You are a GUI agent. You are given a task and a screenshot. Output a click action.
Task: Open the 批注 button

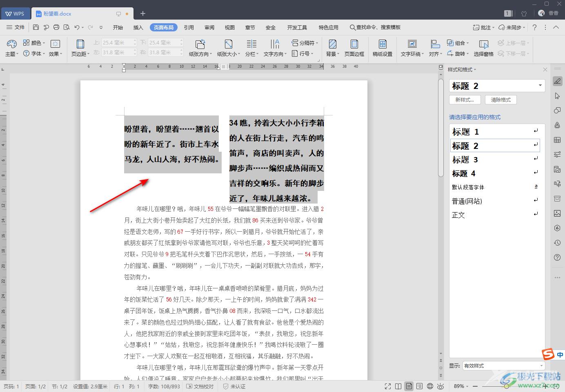[483, 27]
